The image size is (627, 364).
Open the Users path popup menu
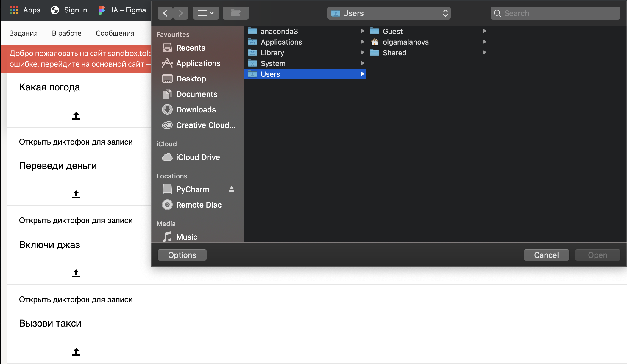point(389,13)
